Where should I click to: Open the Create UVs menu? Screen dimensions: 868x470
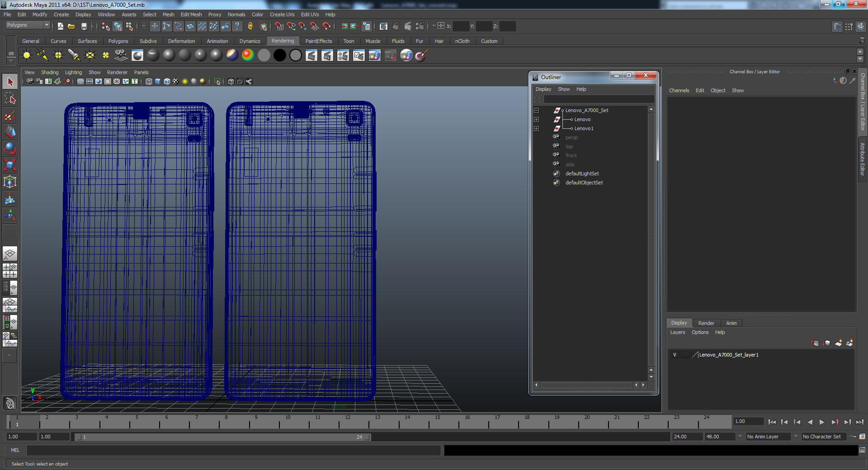pyautogui.click(x=282, y=14)
